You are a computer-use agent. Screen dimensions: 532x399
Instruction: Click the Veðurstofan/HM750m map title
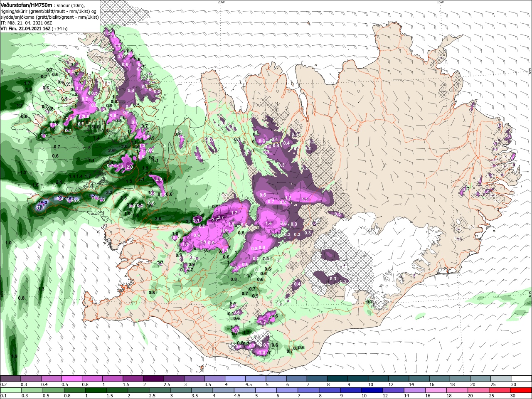pos(26,5)
